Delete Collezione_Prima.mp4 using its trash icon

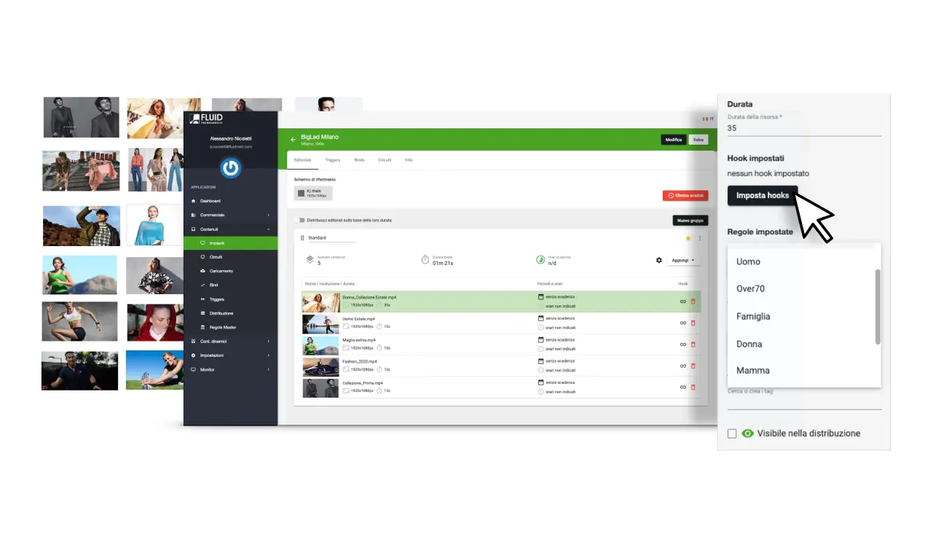tap(693, 387)
